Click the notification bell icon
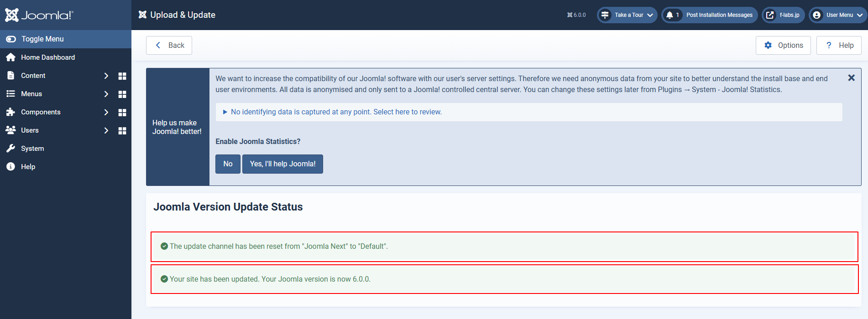Viewport: 868px width, 319px height. point(669,15)
